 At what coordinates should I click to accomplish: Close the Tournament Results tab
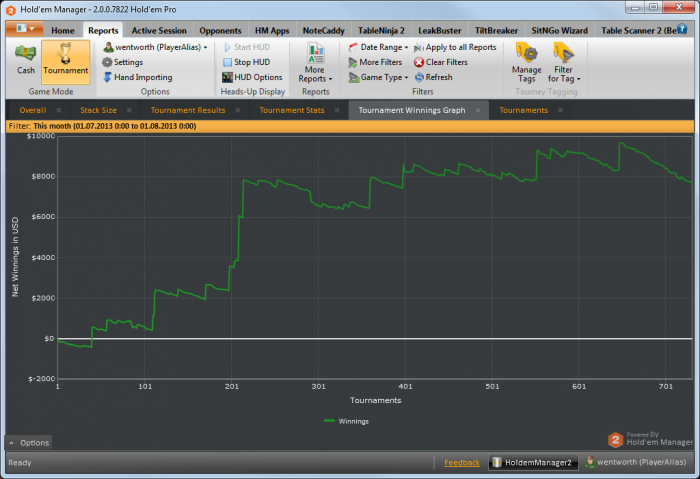(238, 110)
